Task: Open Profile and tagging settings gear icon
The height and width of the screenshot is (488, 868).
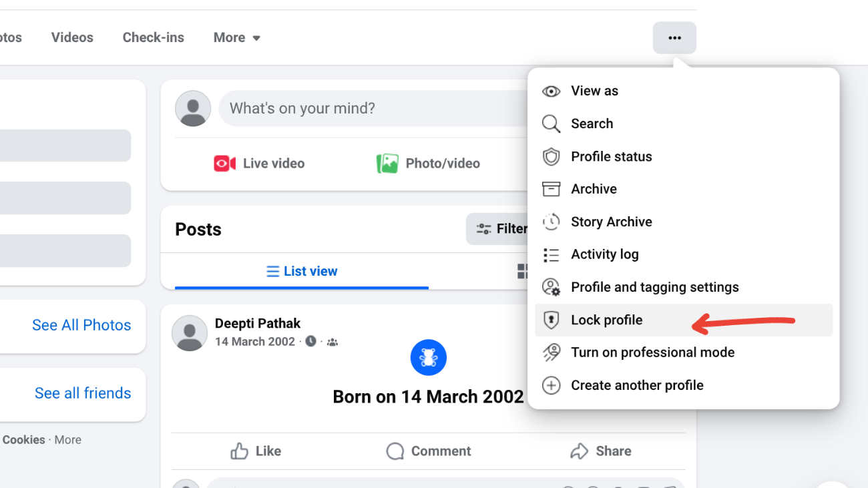Action: point(551,286)
